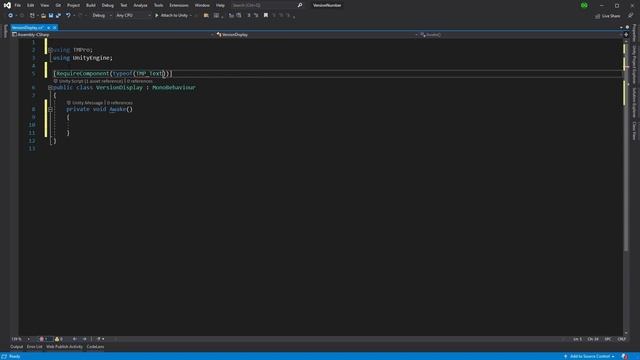Open the Output tab
Screen dimensions: 640x360
tap(17, 347)
